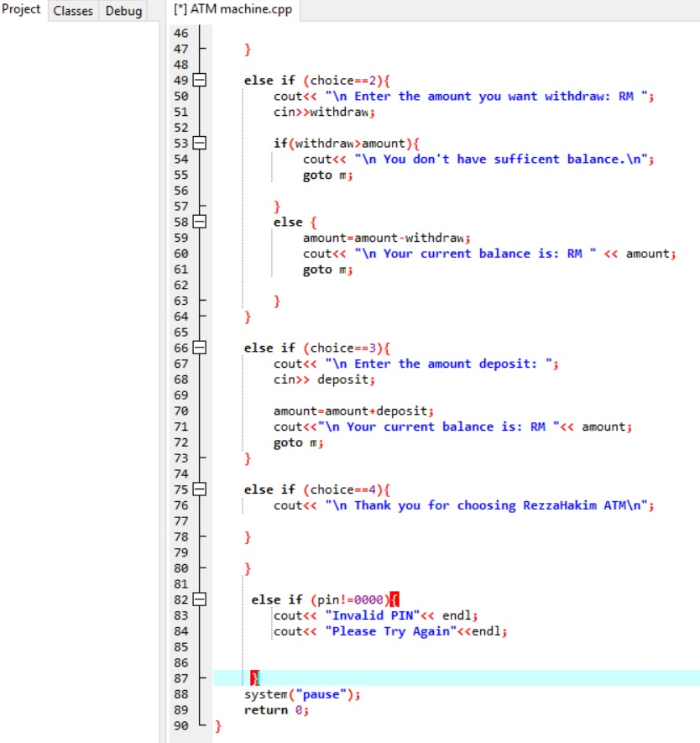Click the line 60 current balance cout statement
This screenshot has height=743, width=700.
tap(489, 254)
